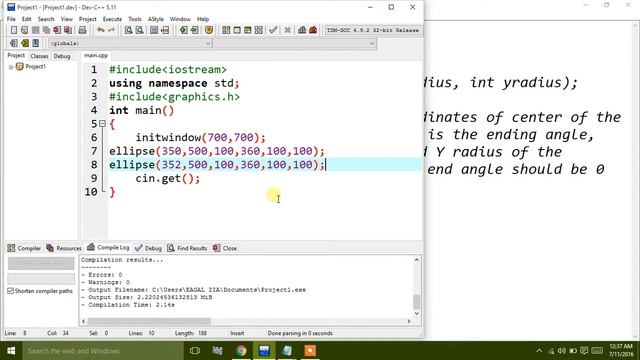This screenshot has width=640, height=360.
Task: Click the Insert snippet toolbar icon
Action: point(14,43)
